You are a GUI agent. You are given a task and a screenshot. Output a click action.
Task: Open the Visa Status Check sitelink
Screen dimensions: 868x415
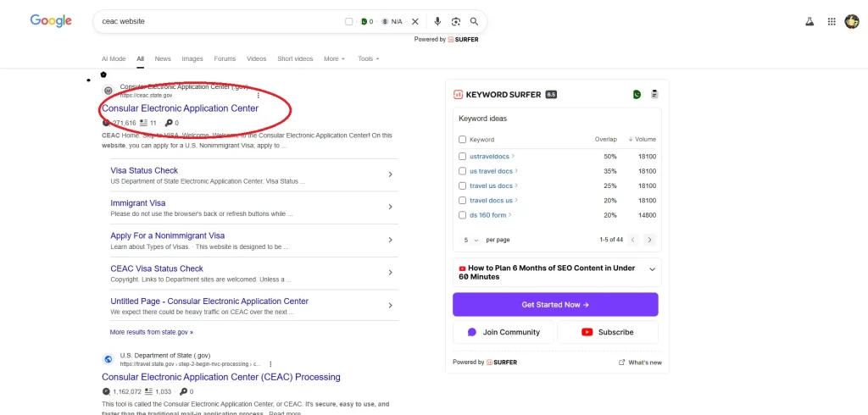click(x=144, y=170)
